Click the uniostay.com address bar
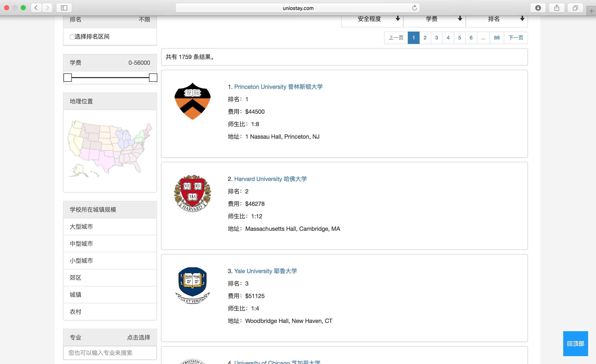 click(298, 8)
